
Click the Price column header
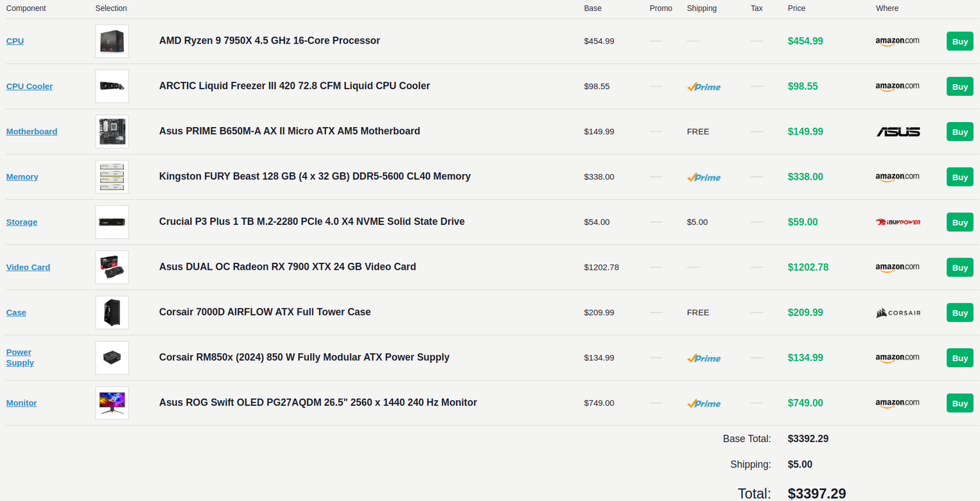point(796,8)
